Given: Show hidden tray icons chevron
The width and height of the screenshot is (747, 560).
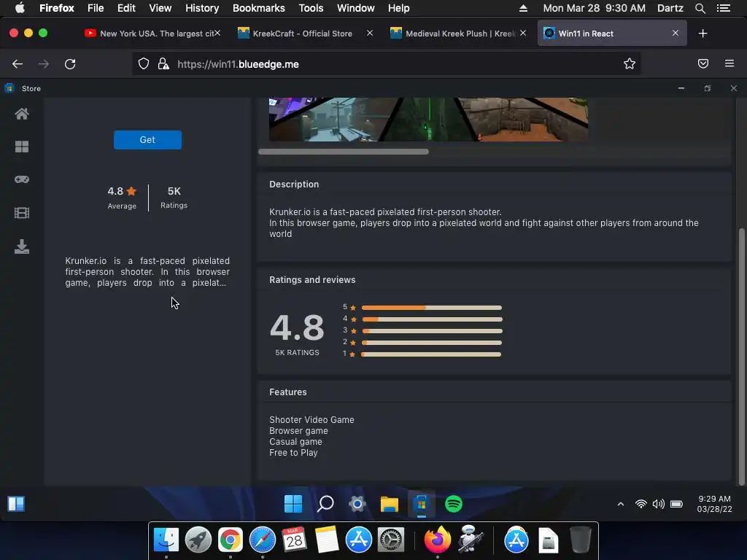Looking at the screenshot, I should 620,504.
